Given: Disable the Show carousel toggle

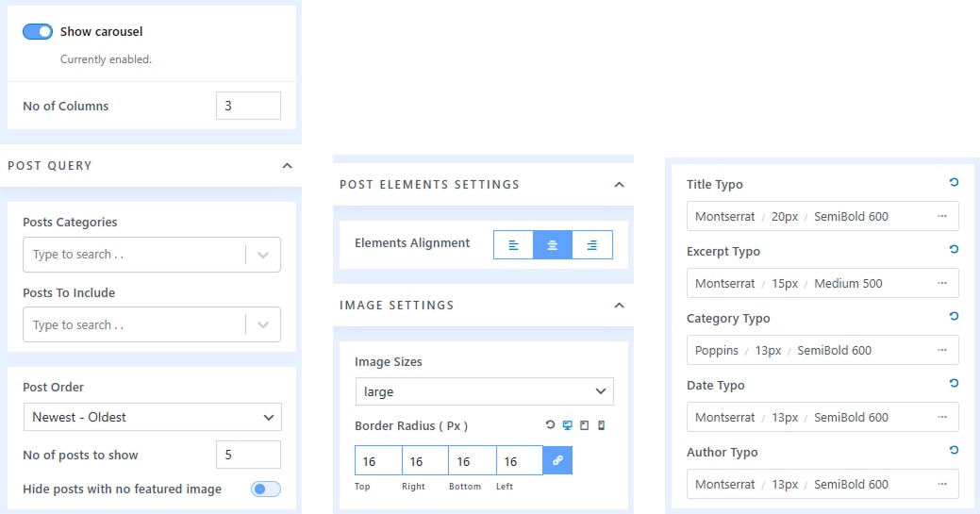Looking at the screenshot, I should coord(38,31).
